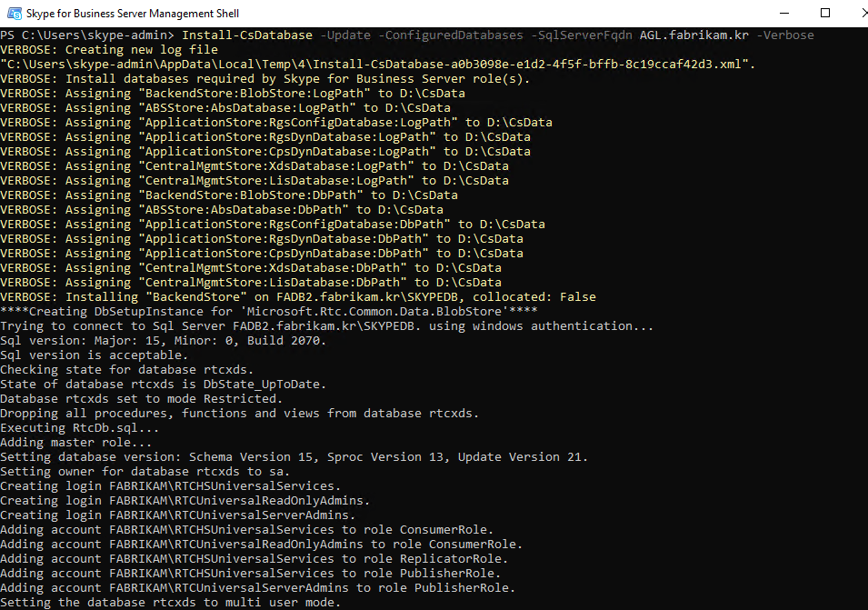
Task: Click the window title 'Skype for Business Server Management Shell'
Action: [133, 14]
